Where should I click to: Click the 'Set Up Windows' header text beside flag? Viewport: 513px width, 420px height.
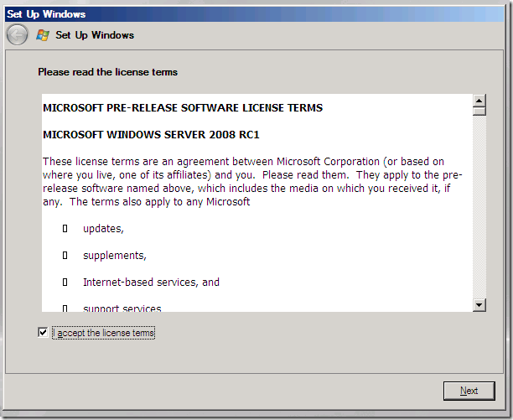click(95, 35)
